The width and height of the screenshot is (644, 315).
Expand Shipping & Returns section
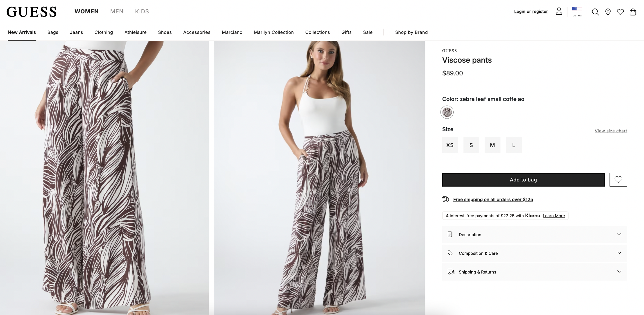[x=535, y=272]
